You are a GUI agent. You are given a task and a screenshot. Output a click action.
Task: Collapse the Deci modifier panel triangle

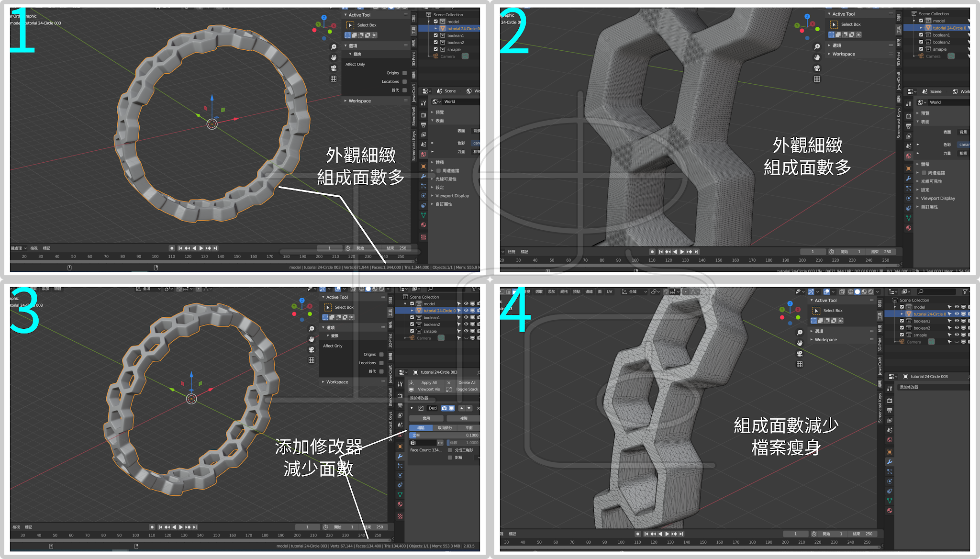click(412, 408)
